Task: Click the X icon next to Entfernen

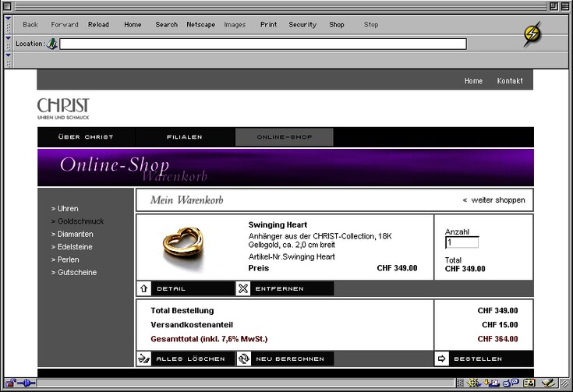Action: [243, 288]
